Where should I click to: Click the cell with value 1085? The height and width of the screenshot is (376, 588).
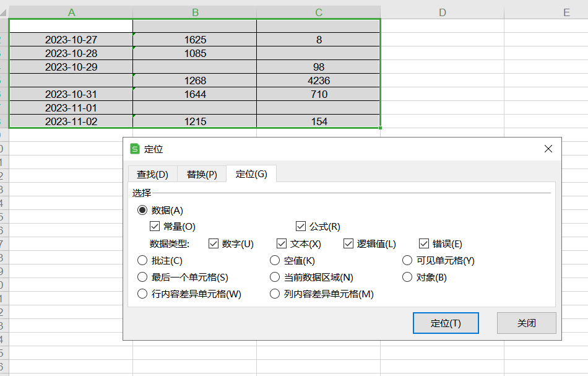click(194, 53)
